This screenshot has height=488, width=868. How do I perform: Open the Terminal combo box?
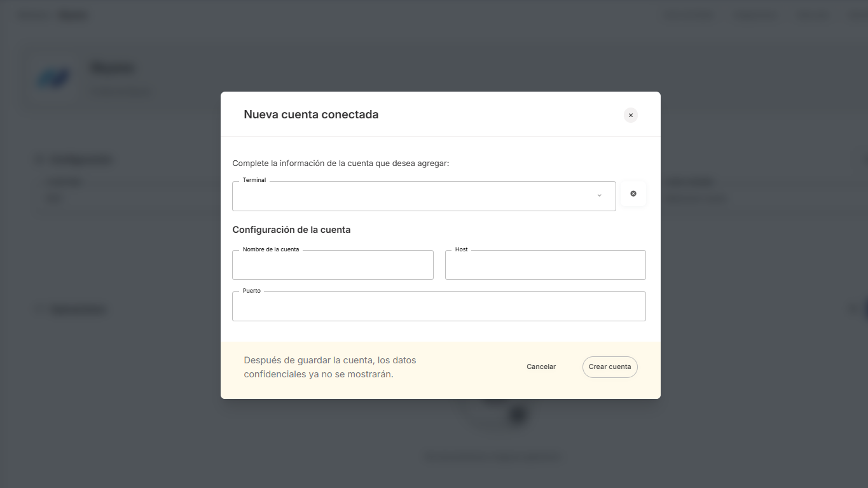point(413,196)
